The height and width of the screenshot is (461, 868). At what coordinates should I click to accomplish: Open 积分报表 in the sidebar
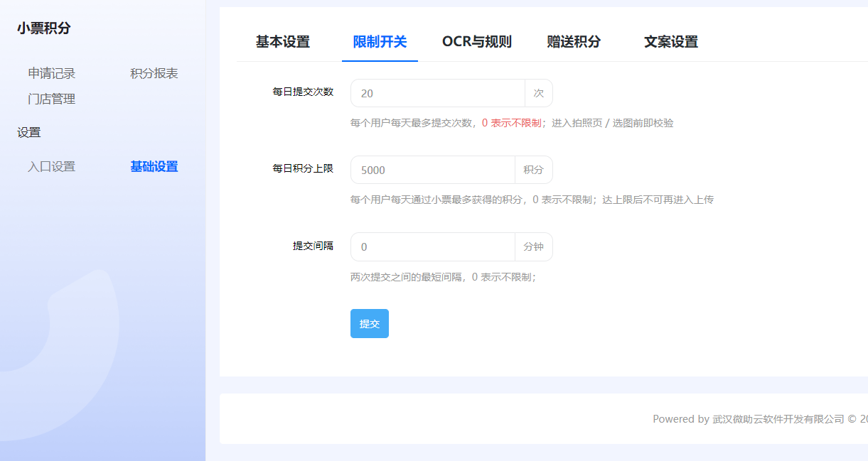(154, 73)
